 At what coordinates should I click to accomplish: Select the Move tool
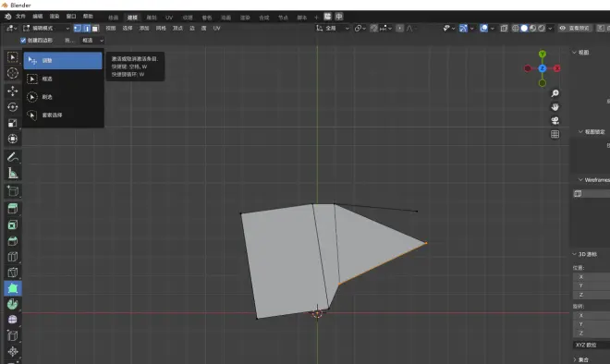(x=12, y=91)
